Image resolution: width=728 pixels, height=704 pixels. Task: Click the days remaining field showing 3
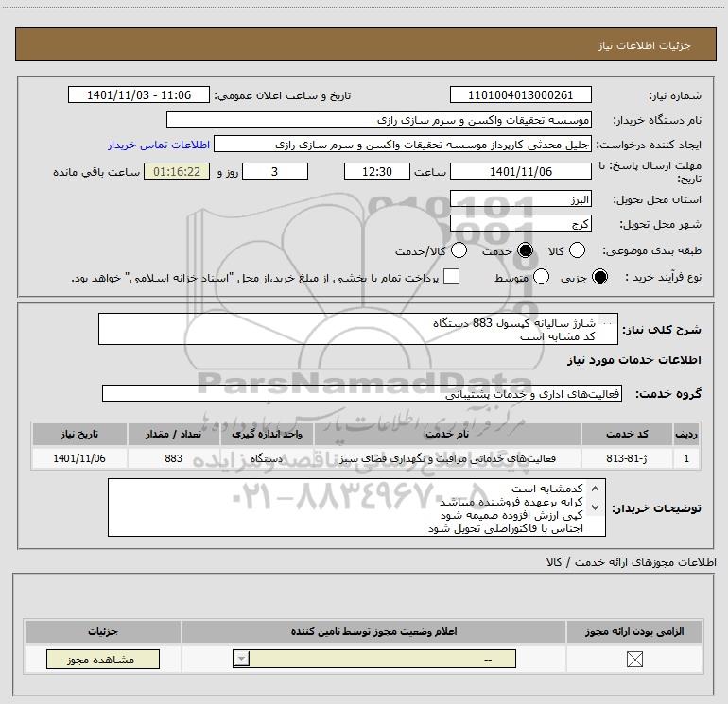pyautogui.click(x=275, y=171)
